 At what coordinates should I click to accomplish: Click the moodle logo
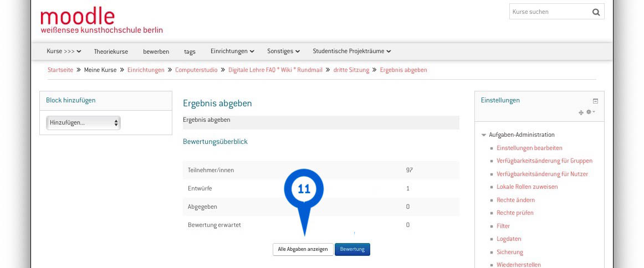[101, 20]
